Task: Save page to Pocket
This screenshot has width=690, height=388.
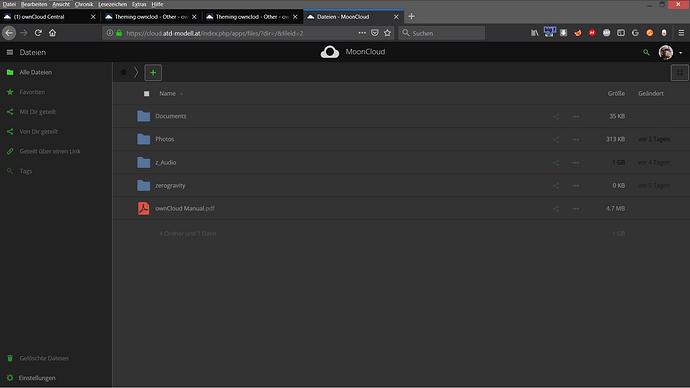Action: (x=374, y=33)
